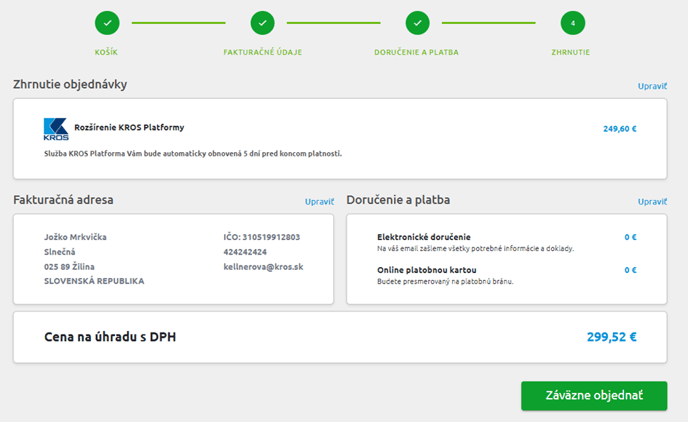Click the Zhrnutie step number 4 circle

coord(573,23)
